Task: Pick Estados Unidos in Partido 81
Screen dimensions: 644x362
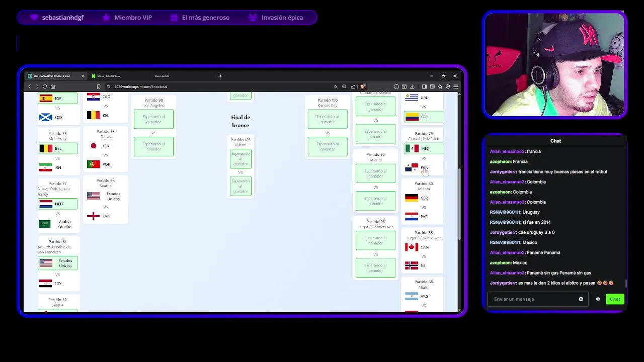Action: (x=58, y=263)
